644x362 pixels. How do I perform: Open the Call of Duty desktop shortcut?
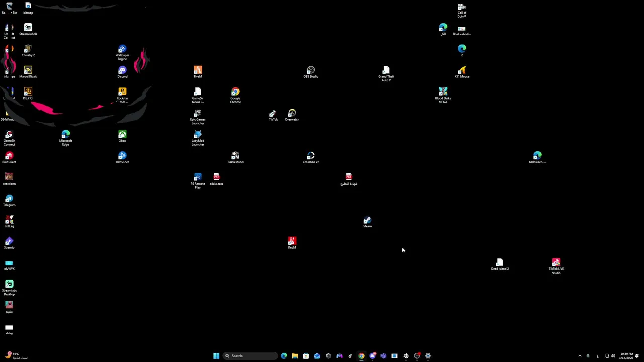[x=462, y=10]
